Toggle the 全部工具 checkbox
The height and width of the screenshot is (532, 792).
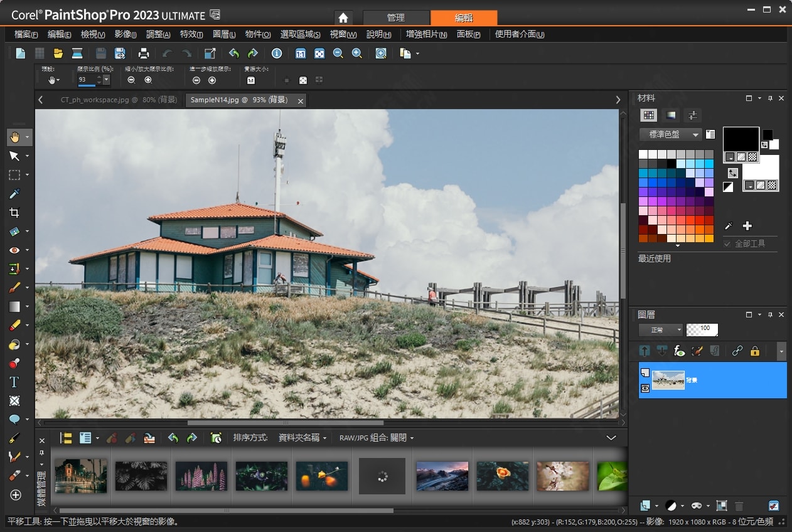tap(727, 243)
